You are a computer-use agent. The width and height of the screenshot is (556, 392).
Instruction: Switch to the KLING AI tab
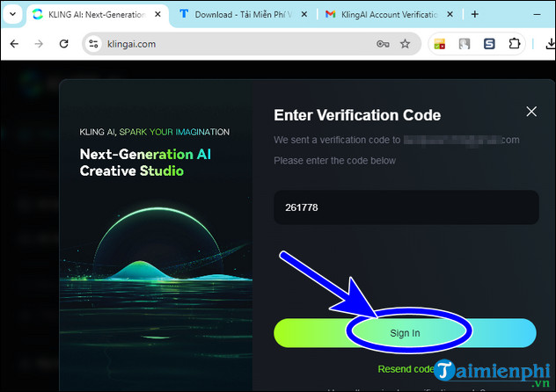point(97,15)
